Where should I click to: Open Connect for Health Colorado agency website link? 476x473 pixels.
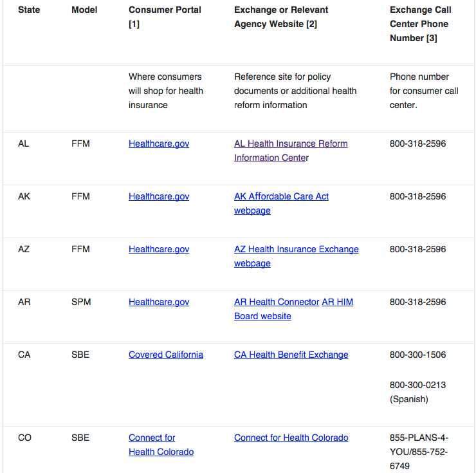click(291, 438)
